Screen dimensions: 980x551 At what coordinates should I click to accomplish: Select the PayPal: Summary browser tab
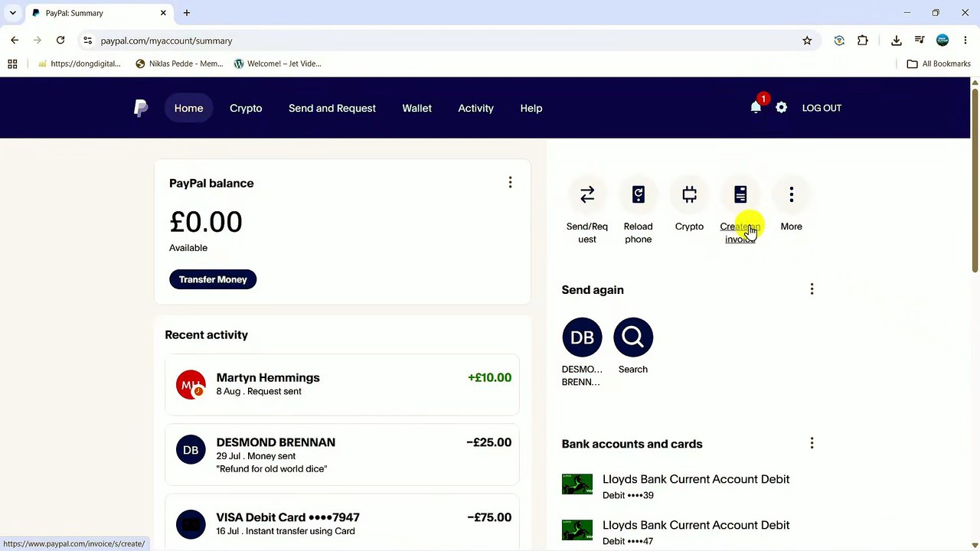pos(99,13)
